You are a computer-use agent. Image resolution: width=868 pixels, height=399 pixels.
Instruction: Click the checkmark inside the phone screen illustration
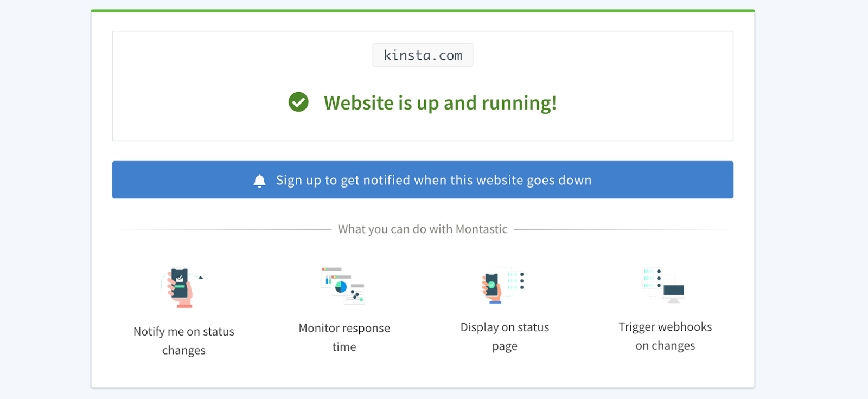[x=179, y=278]
